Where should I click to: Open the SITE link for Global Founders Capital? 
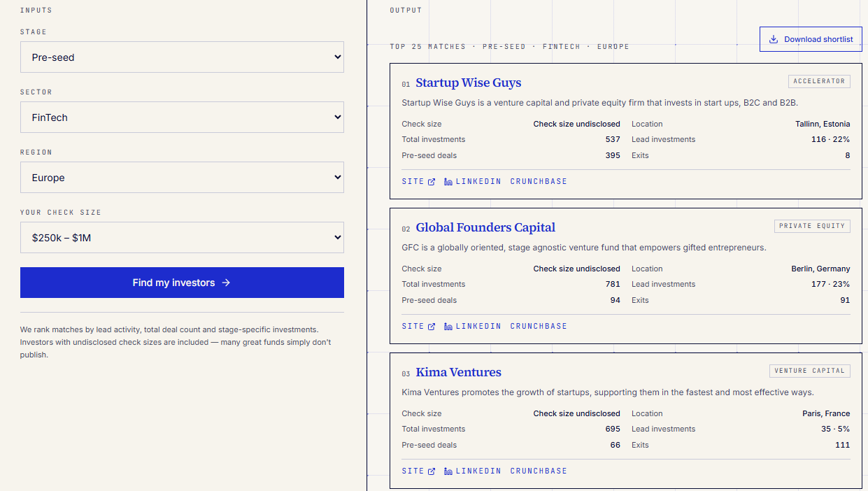pos(418,327)
